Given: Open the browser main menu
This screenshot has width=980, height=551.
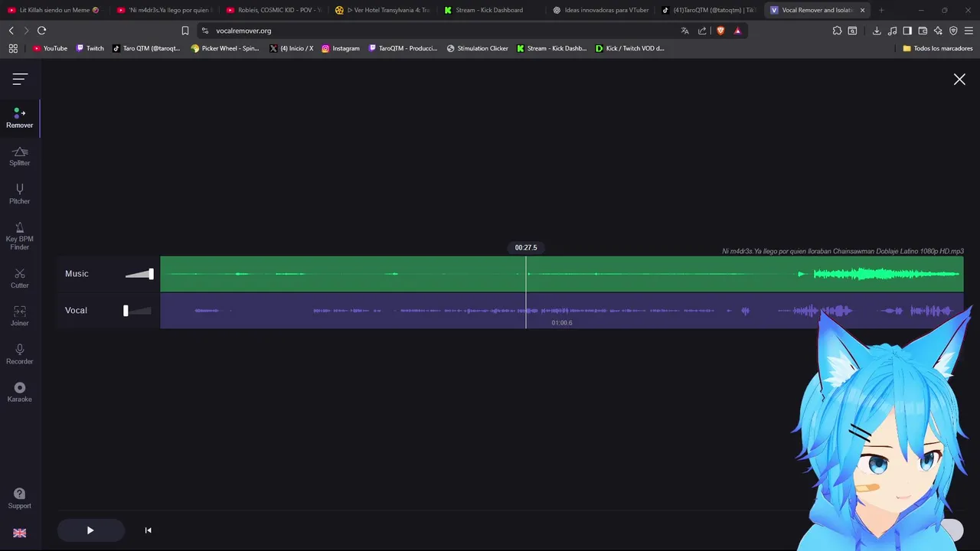Looking at the screenshot, I should (969, 31).
